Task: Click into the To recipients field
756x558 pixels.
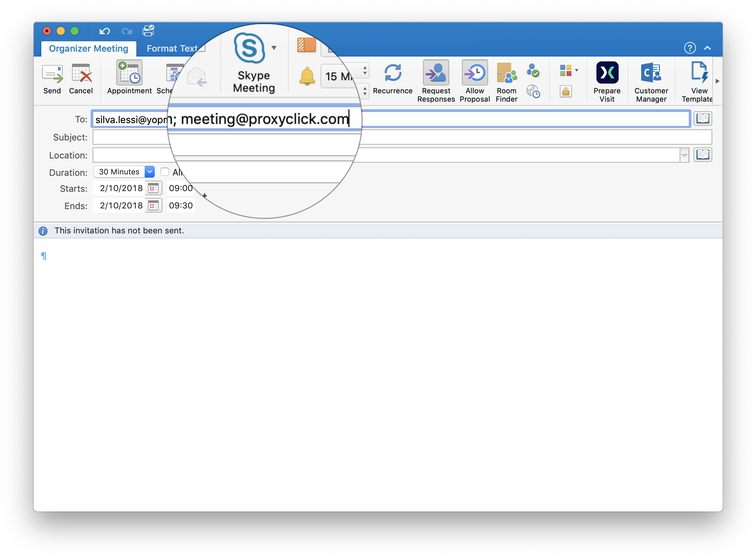Action: [391, 119]
